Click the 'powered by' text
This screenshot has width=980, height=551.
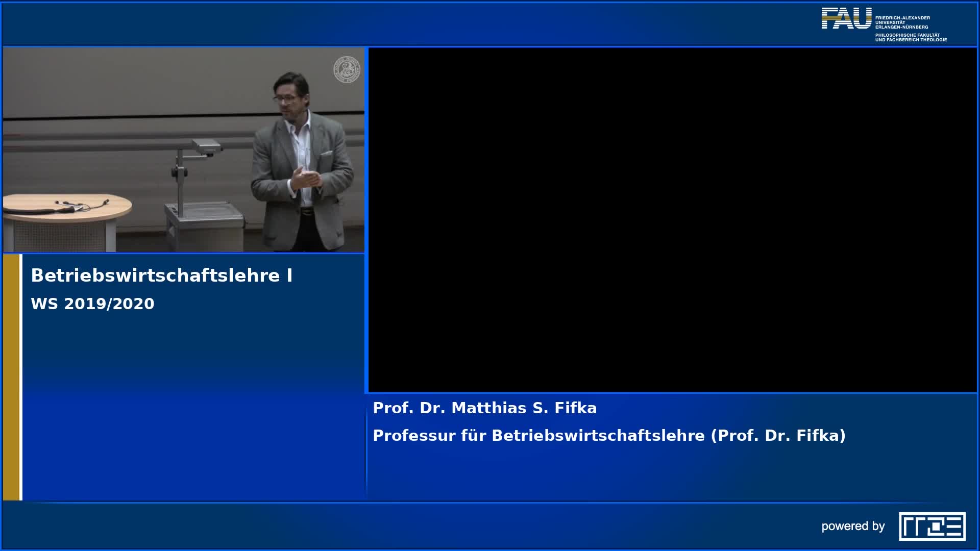click(853, 527)
